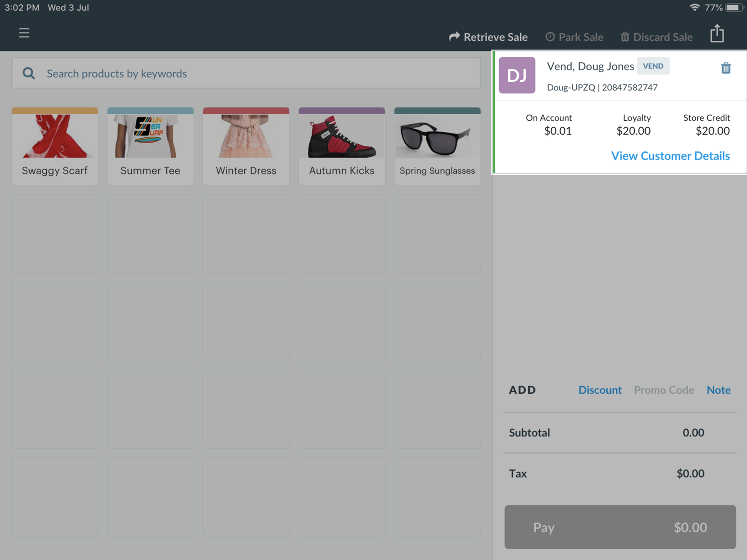Remove customer with trash icon
Screen dimensions: 747x560
coord(725,68)
